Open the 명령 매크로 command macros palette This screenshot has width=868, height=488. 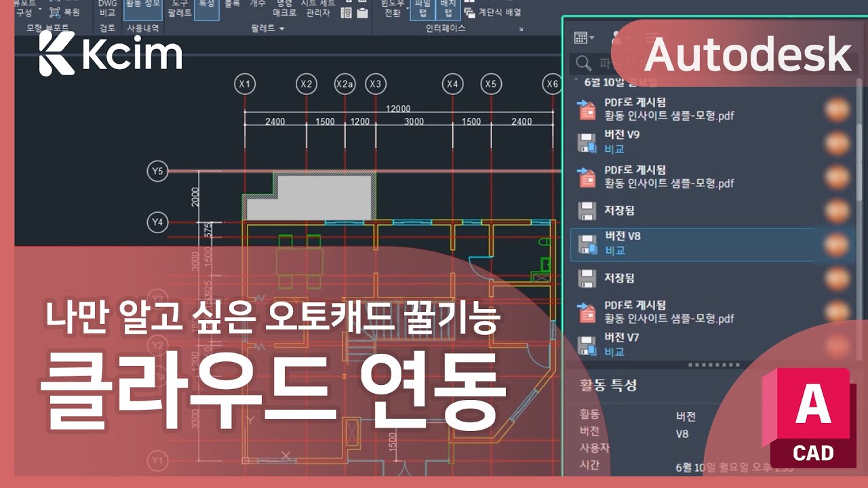pos(284,7)
